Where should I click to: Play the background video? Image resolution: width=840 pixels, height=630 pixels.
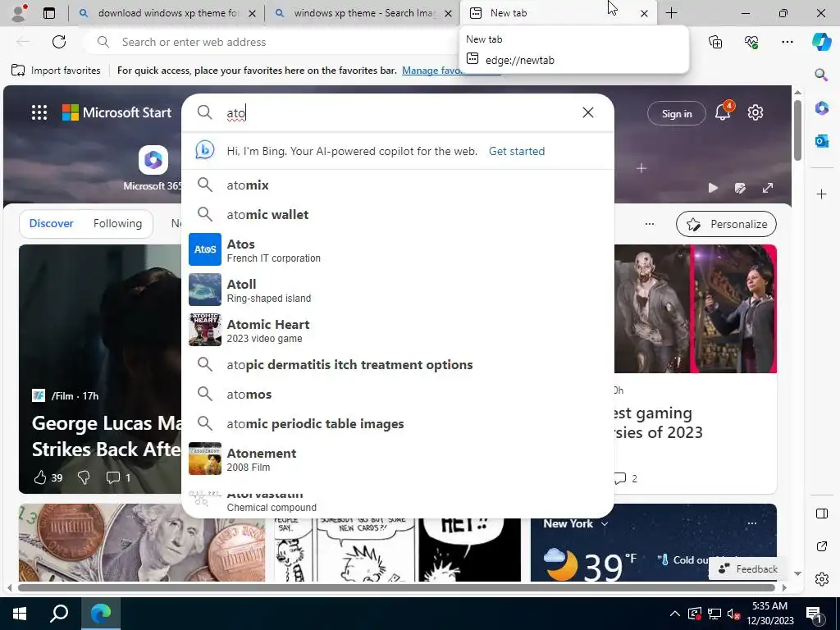coord(713,188)
